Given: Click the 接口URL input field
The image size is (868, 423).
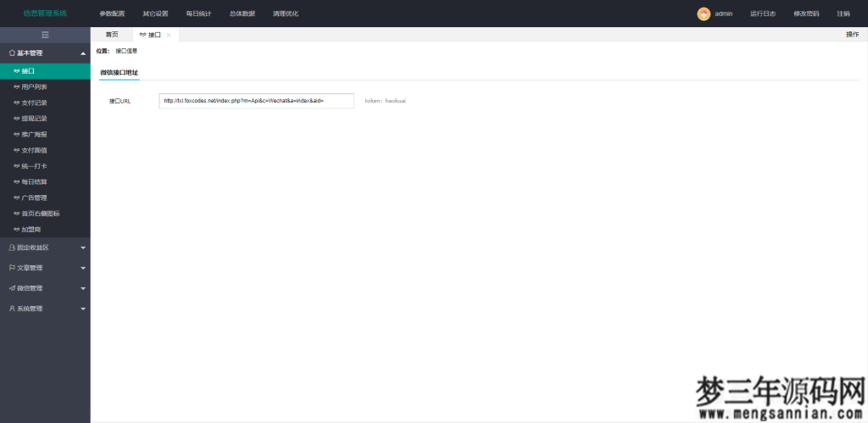Looking at the screenshot, I should coord(256,101).
